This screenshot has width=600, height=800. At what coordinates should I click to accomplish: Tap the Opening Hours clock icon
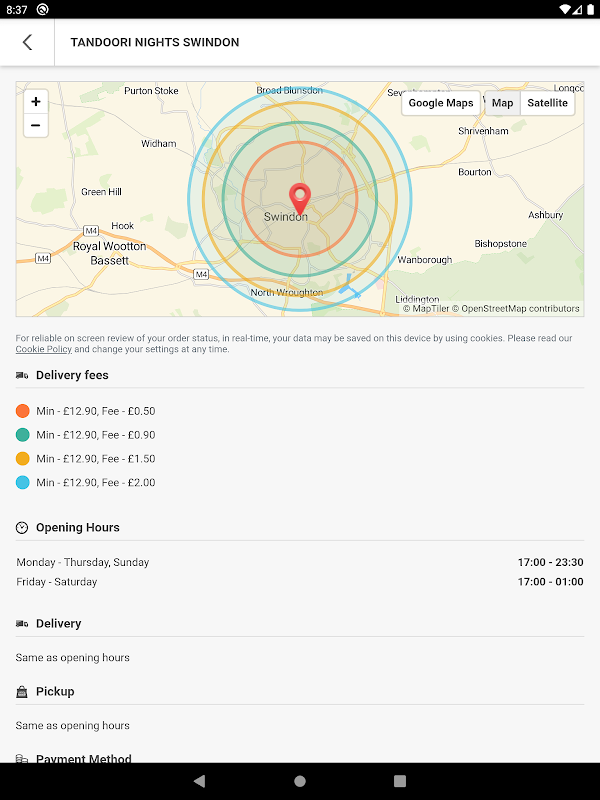(22, 528)
